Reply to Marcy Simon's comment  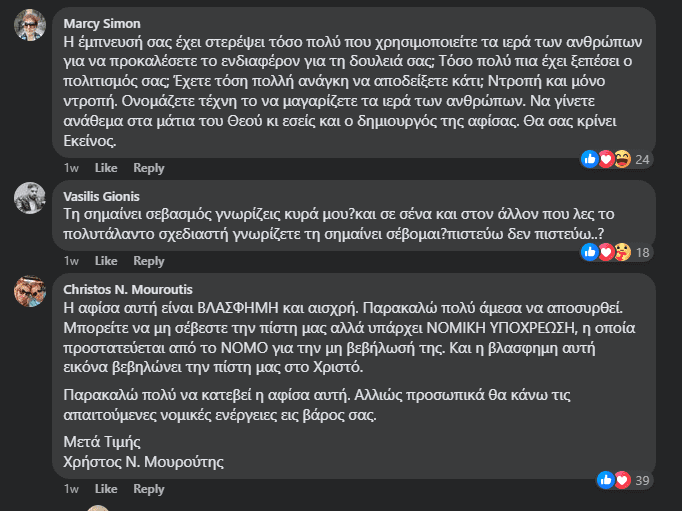(x=149, y=168)
